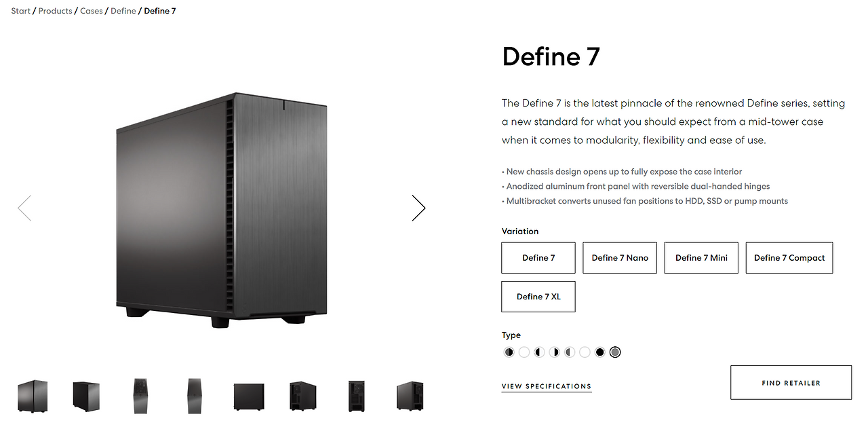View the third thumbnail with the front panel
Viewport: 868px width, 427px height.
(140, 396)
